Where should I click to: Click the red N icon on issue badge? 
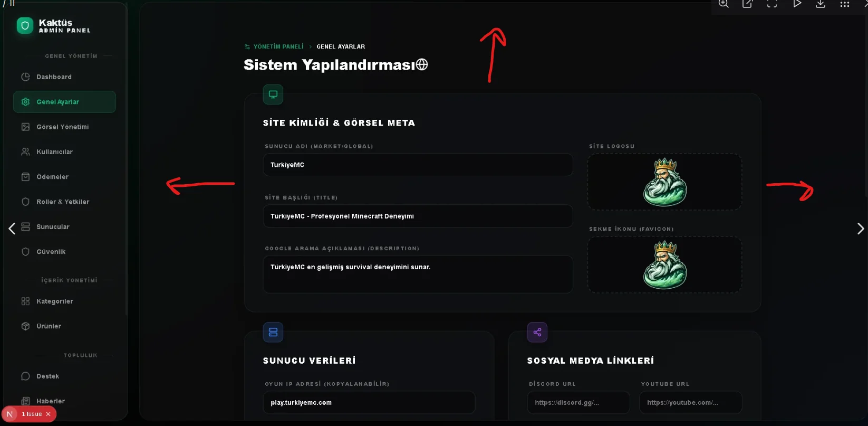[9, 414]
